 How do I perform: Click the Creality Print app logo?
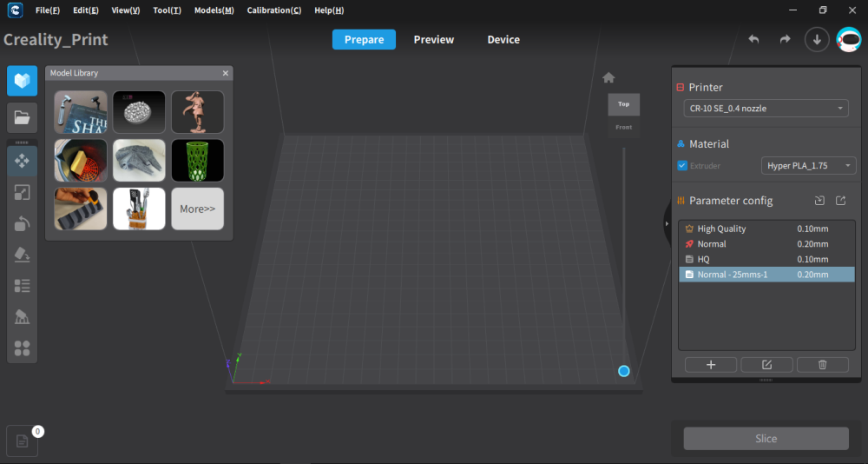(x=15, y=10)
